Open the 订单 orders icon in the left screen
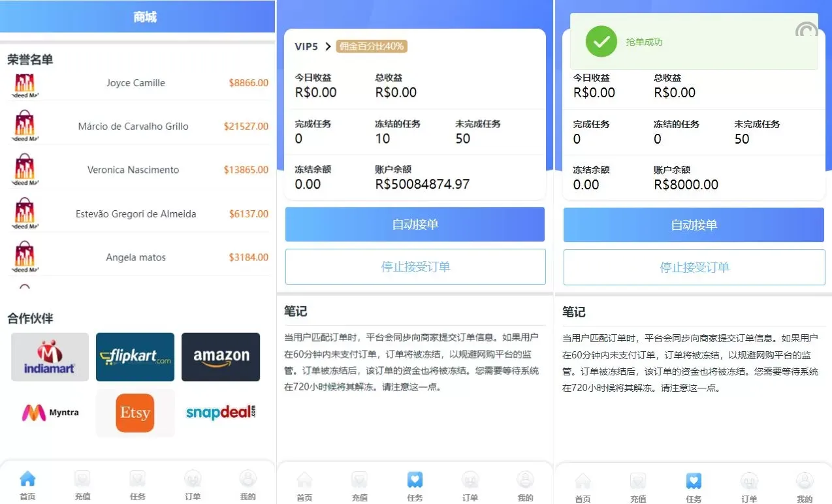The height and width of the screenshot is (504, 832). (x=193, y=479)
